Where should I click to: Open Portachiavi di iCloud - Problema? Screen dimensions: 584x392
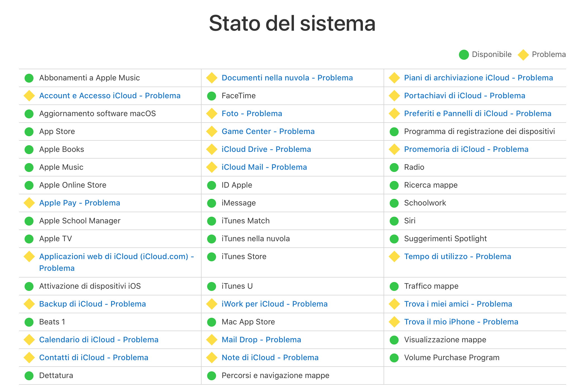click(464, 95)
